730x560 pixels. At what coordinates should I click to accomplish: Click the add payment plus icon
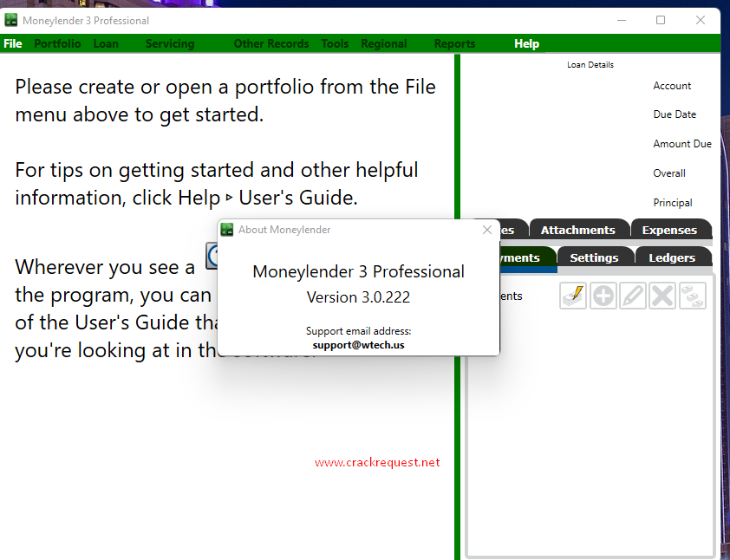pyautogui.click(x=603, y=296)
